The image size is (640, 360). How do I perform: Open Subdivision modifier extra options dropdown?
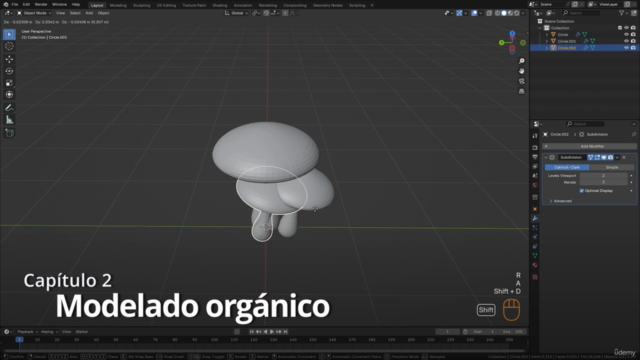point(617,158)
